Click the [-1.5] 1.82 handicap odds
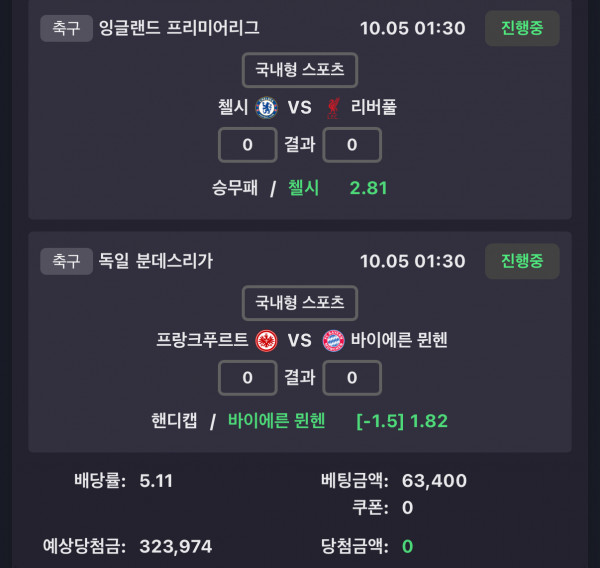 point(402,420)
